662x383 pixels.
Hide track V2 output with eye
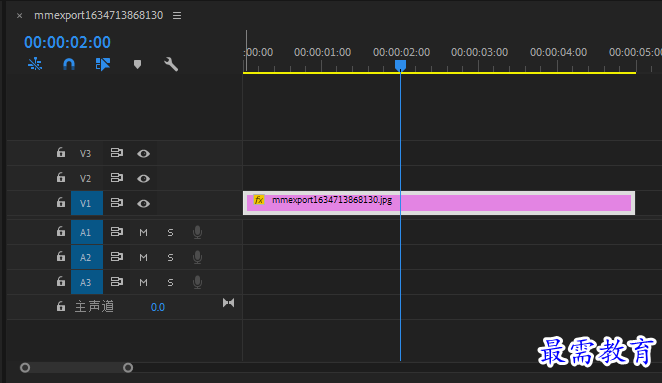tap(144, 179)
